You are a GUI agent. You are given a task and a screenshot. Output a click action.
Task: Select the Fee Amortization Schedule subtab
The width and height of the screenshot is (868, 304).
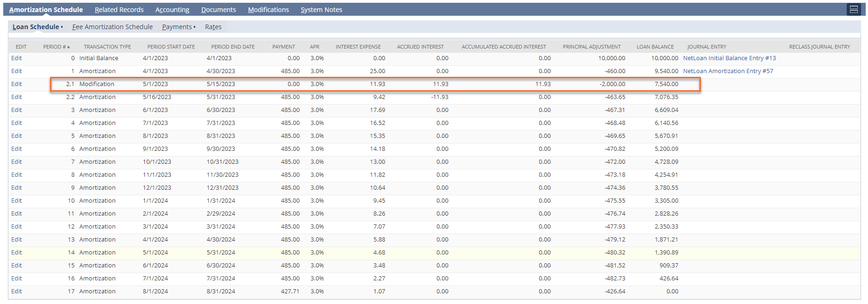tap(112, 27)
